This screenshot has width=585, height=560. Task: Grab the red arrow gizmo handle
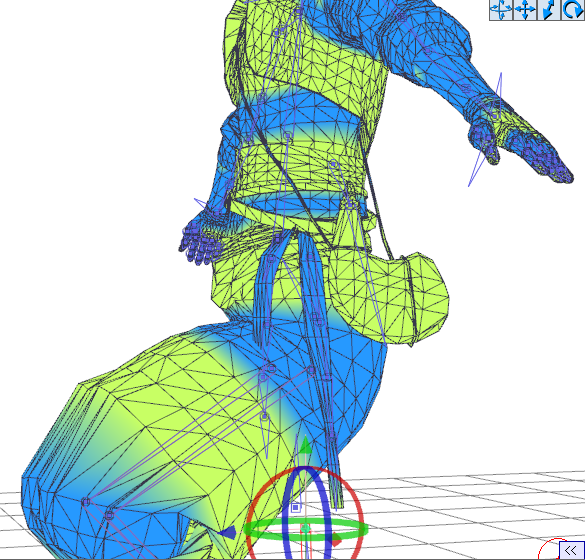336,539
